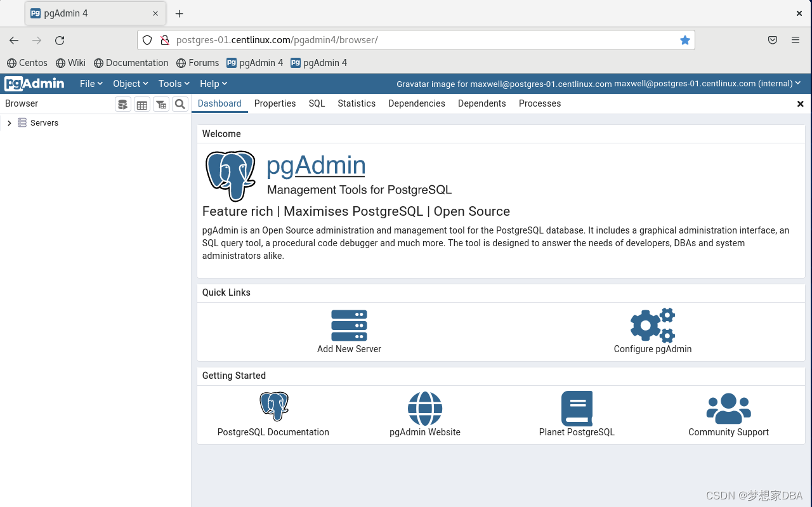Click the pgAdmin logo in header
The height and width of the screenshot is (507, 812).
pos(34,83)
